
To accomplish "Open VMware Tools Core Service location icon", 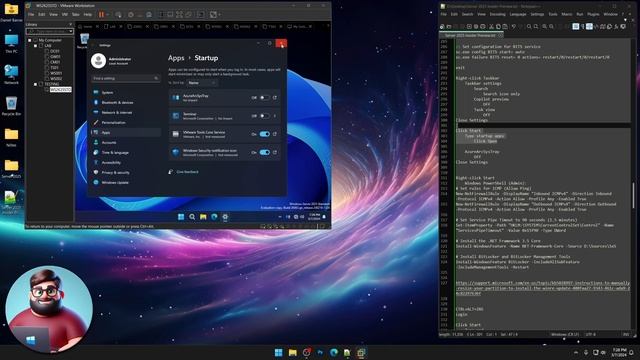I will click(275, 134).
